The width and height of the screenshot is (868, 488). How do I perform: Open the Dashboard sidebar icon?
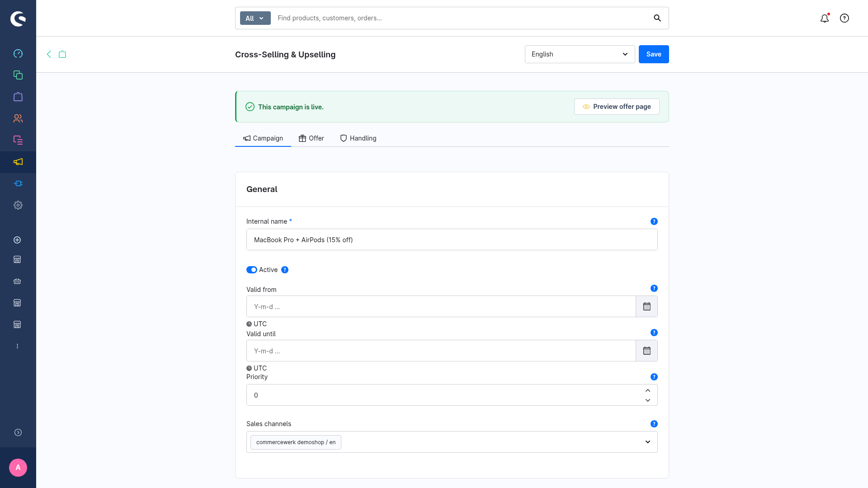[18, 53]
